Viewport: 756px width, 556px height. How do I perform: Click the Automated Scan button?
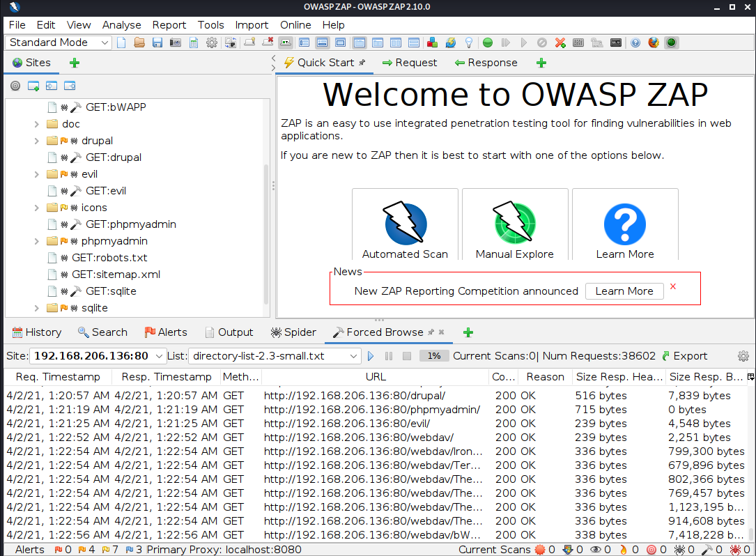405,224
